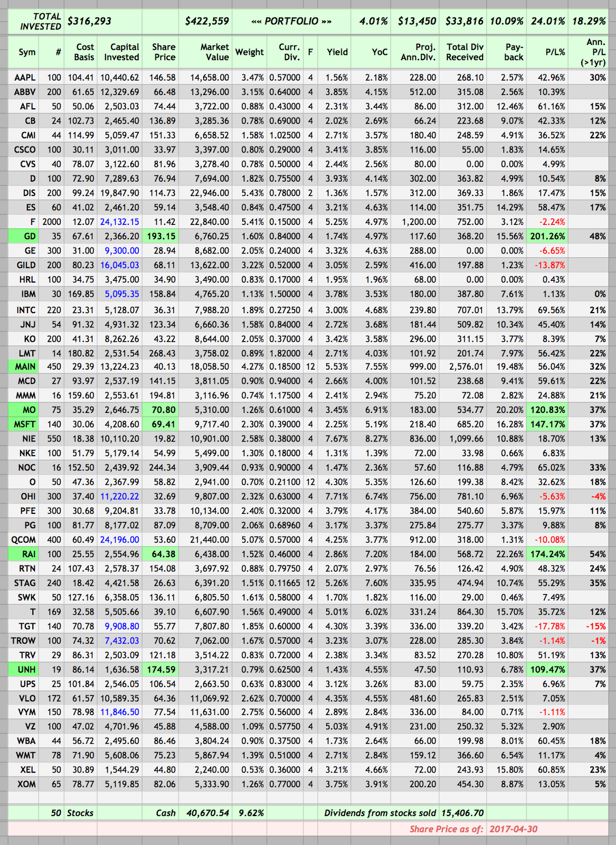Select the 'Proj. Ann.Div.' column header
This screenshot has width=616, height=845.
[x=415, y=52]
